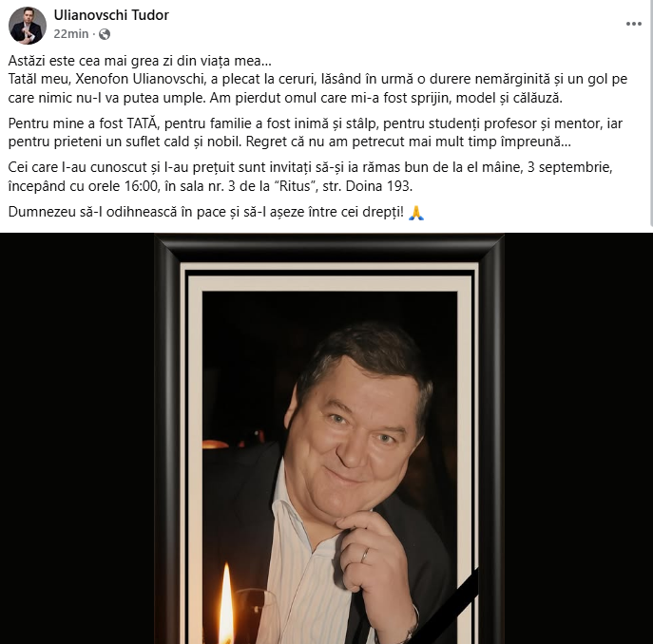Click the name "Xenofon Ulianovschi" in the text

(x=141, y=79)
